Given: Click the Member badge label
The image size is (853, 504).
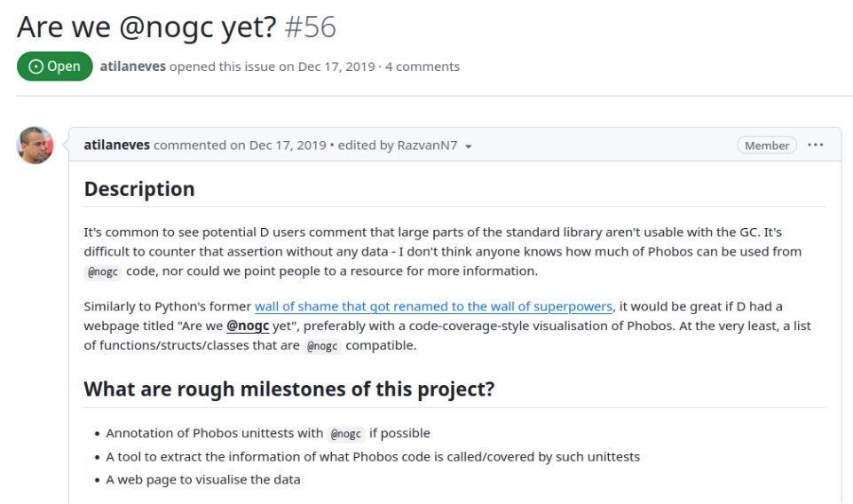Looking at the screenshot, I should click(x=767, y=146).
